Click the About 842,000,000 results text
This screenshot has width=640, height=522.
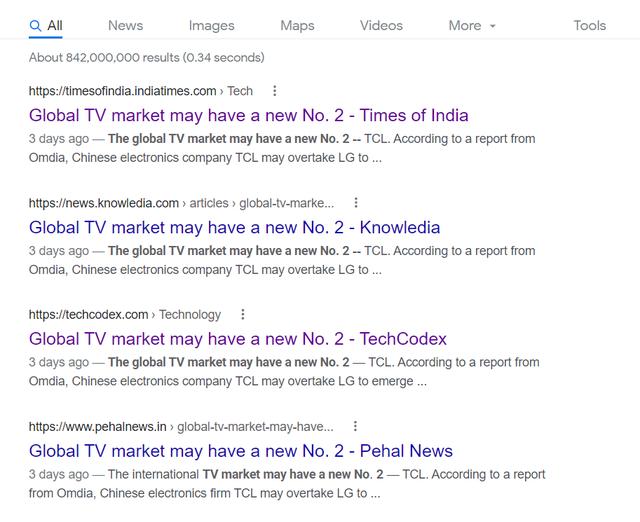147,58
